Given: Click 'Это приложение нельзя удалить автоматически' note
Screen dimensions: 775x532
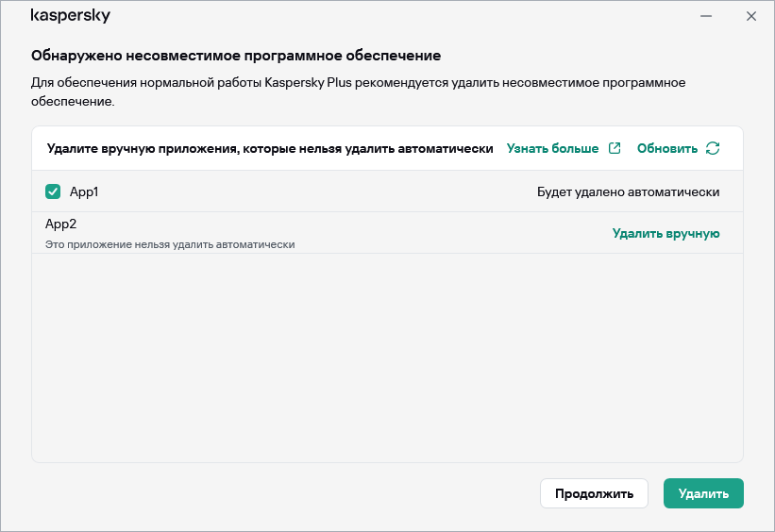Looking at the screenshot, I should [170, 244].
